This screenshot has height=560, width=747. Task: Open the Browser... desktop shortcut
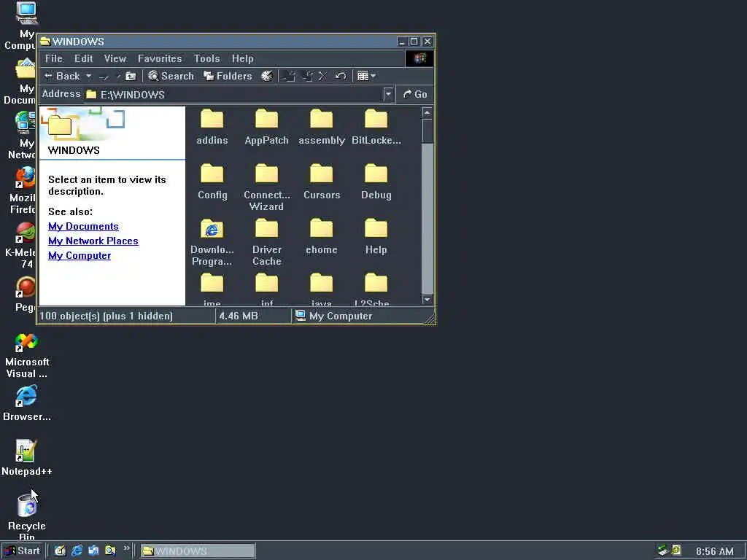pos(27,404)
